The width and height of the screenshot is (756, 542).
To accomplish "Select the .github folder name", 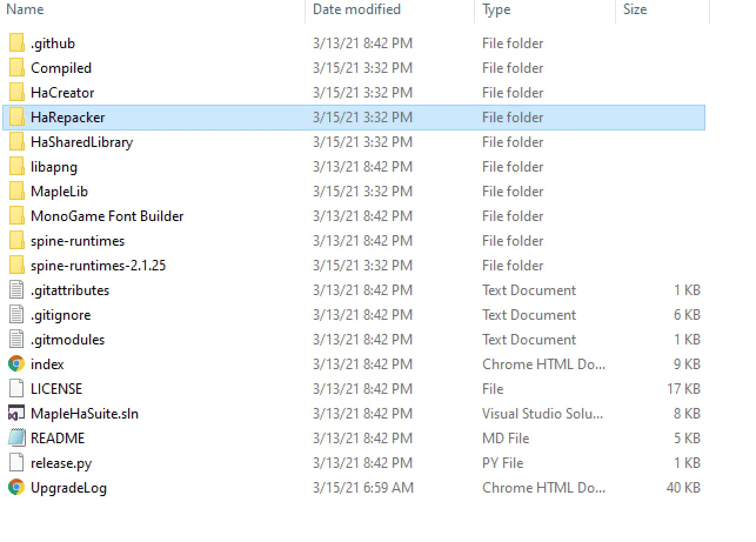I will [x=53, y=44].
